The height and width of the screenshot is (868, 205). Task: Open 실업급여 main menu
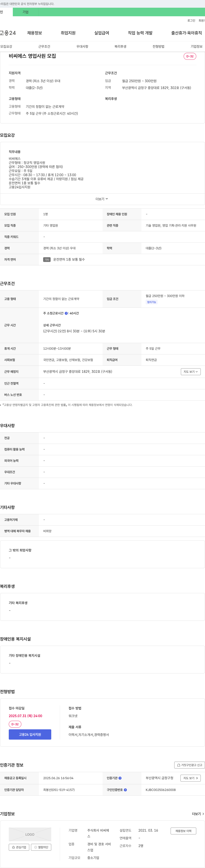[102, 33]
